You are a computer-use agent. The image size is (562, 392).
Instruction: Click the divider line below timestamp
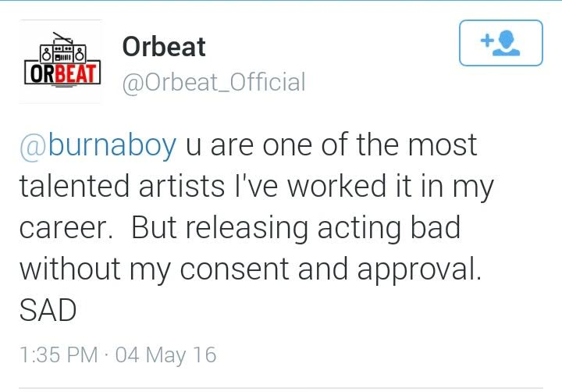[281, 388]
